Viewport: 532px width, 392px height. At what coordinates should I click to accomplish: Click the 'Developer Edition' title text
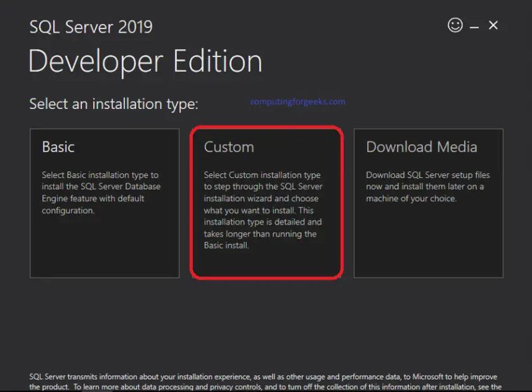click(145, 62)
